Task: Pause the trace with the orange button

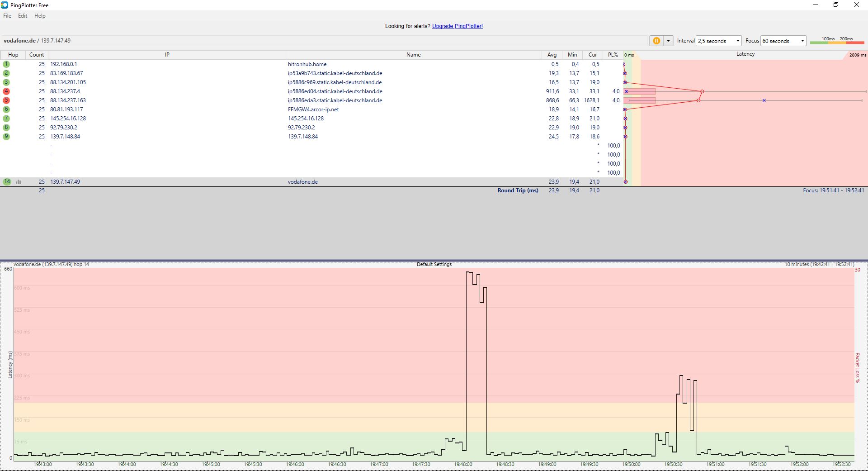Action: pyautogui.click(x=656, y=41)
